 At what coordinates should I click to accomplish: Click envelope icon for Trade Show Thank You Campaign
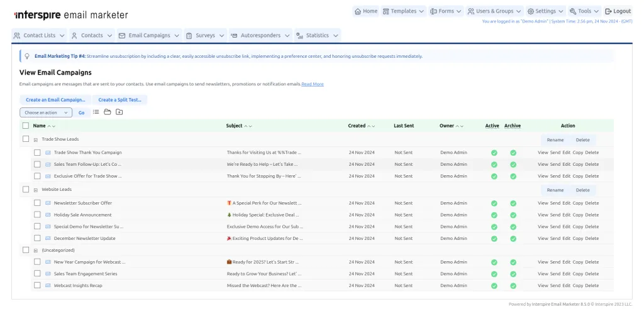(48, 153)
